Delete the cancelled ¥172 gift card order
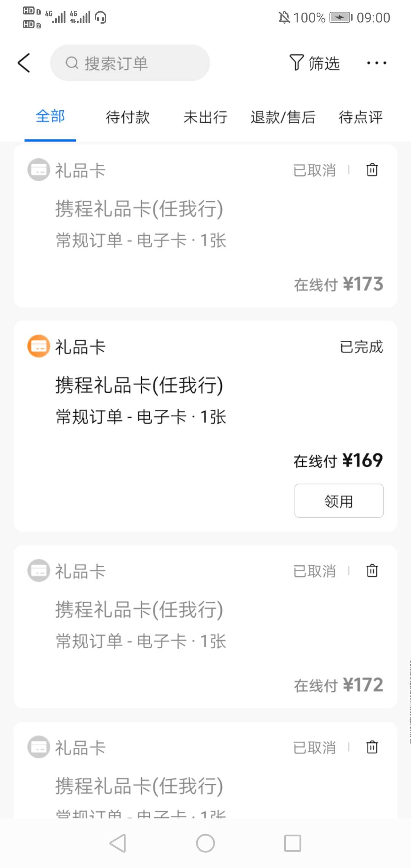Image resolution: width=411 pixels, height=868 pixels. tap(372, 571)
